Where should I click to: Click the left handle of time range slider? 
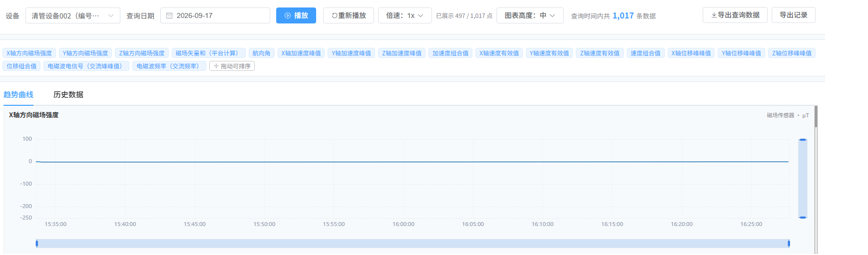point(36,244)
